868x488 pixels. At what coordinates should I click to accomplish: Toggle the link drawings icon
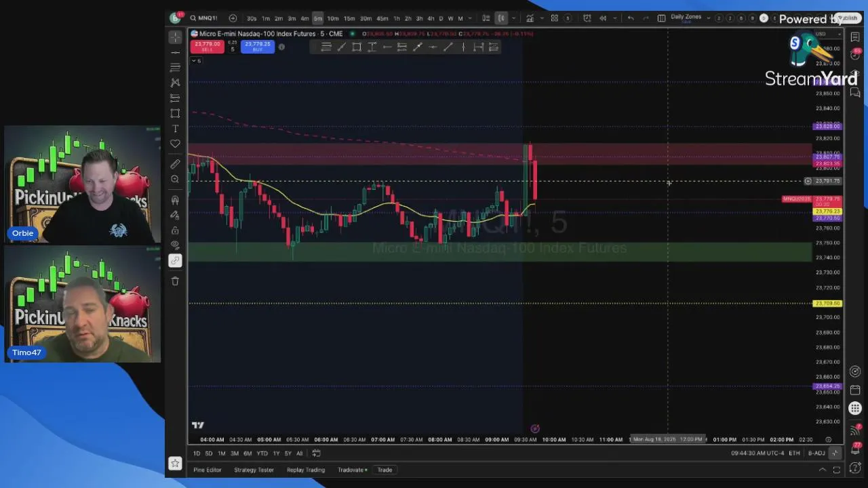(x=175, y=260)
